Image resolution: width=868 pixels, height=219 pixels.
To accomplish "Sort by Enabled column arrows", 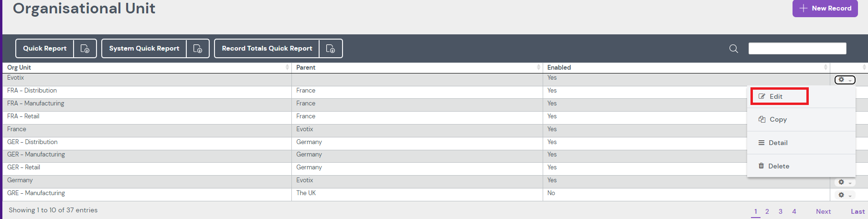I will click(x=825, y=67).
